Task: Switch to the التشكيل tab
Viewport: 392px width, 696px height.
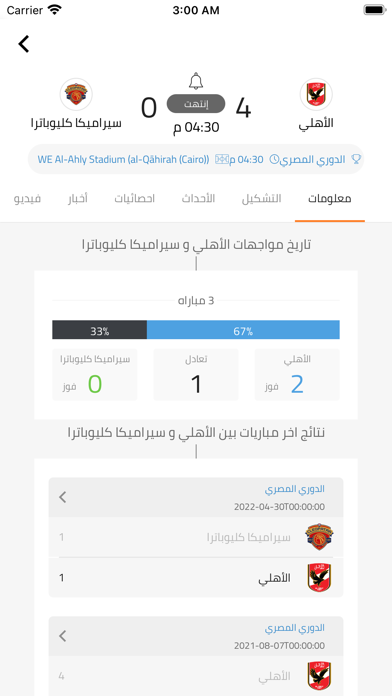Action: coord(261,198)
